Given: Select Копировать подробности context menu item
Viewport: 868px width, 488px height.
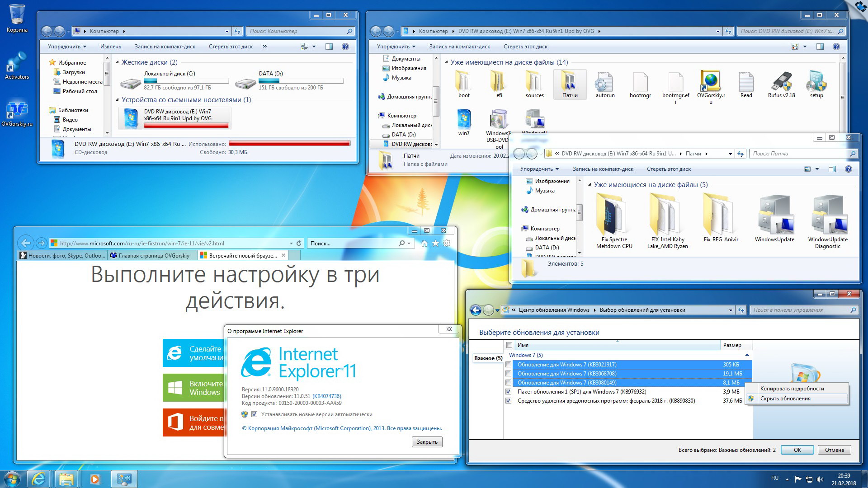Looking at the screenshot, I should [x=792, y=389].
